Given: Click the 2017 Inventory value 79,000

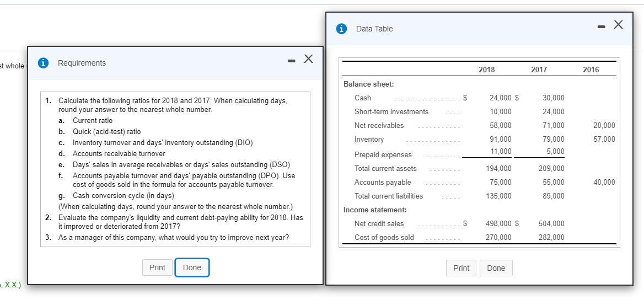Looking at the screenshot, I should [553, 140].
